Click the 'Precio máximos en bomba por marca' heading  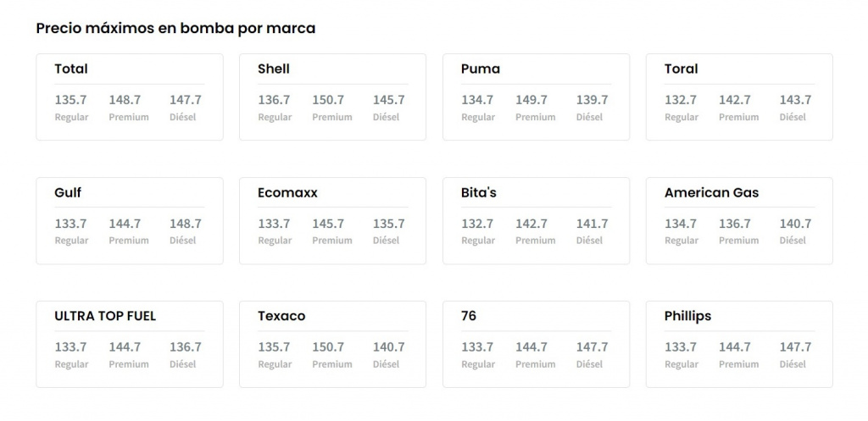175,28
